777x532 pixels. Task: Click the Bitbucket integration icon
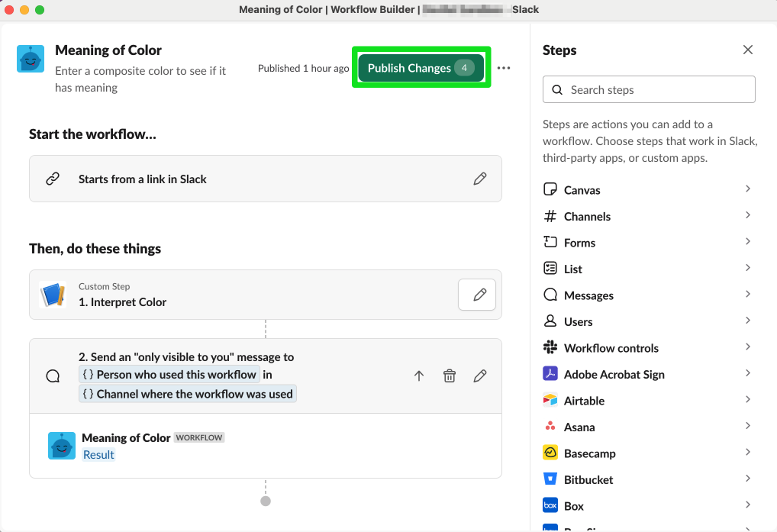(551, 479)
